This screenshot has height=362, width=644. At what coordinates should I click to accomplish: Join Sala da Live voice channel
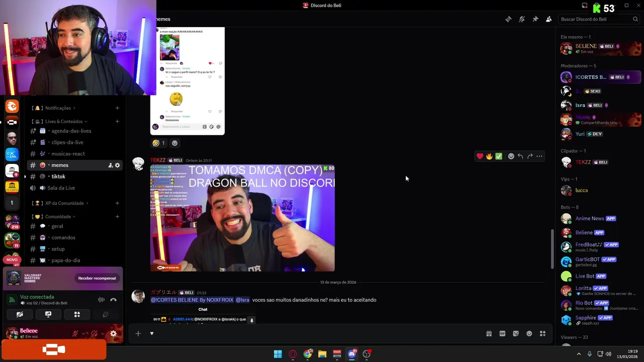click(74, 188)
